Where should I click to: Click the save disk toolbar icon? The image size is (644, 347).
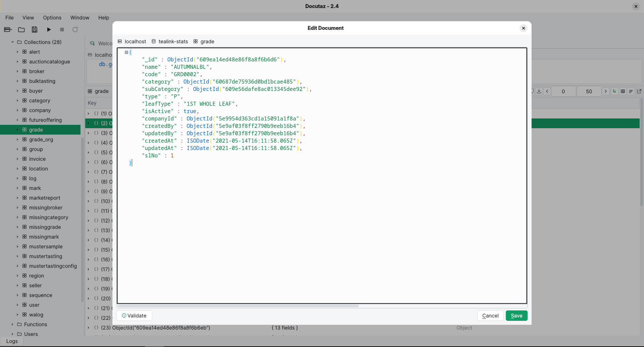35,30
